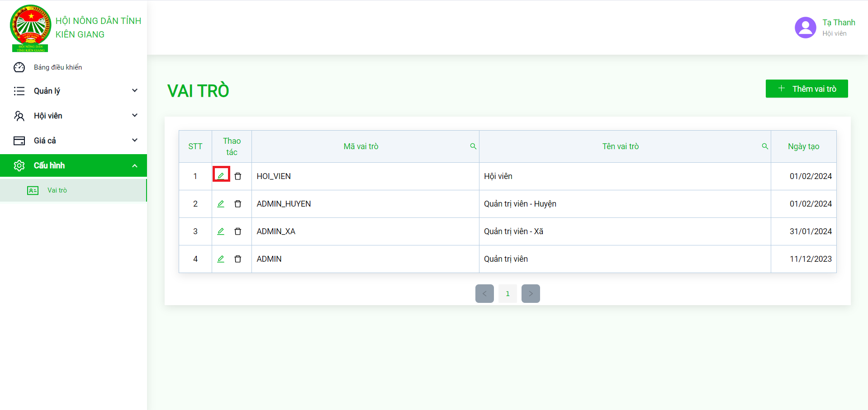Viewport: 868px width, 410px height.
Task: Open Bảng điều khiển menu item
Action: pos(73,67)
